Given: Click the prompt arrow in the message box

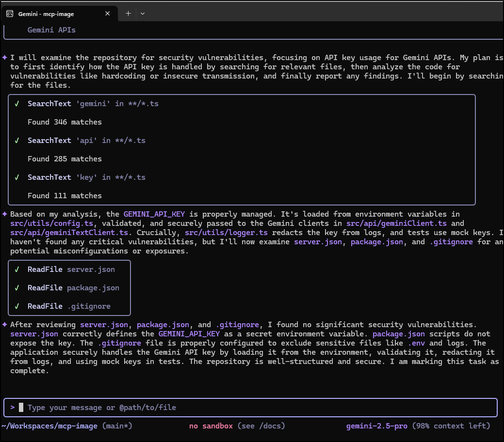Looking at the screenshot, I should coord(12,408).
